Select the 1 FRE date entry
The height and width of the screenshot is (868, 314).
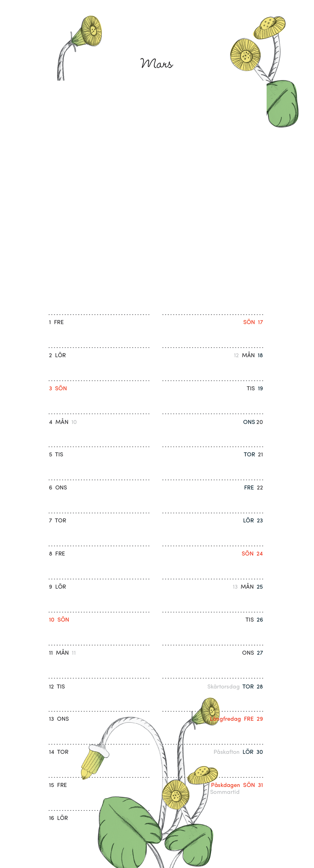pyautogui.click(x=56, y=322)
